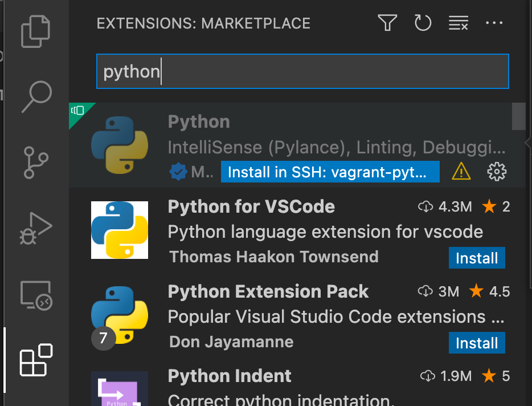Click the extensions list scrollbar thumb
Screen dimensions: 532x406
(x=518, y=116)
